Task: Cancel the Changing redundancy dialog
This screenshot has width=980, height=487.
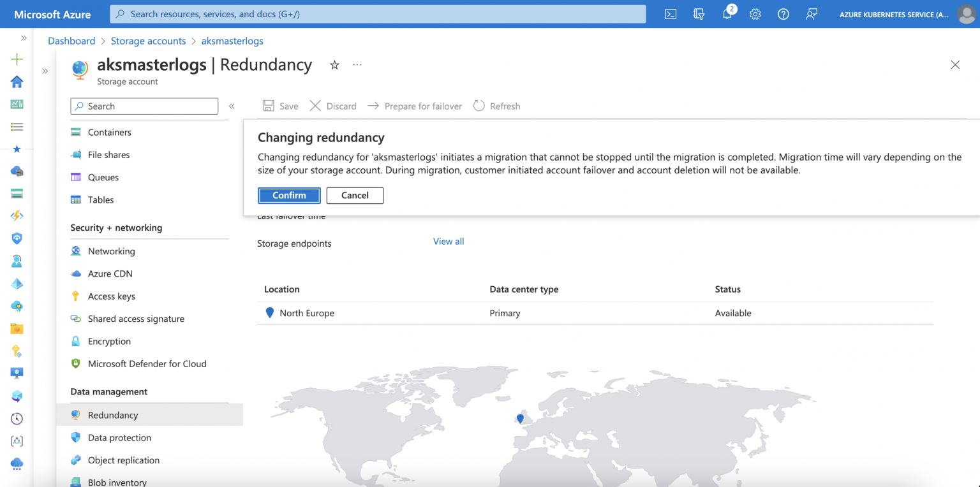Action: 355,195
